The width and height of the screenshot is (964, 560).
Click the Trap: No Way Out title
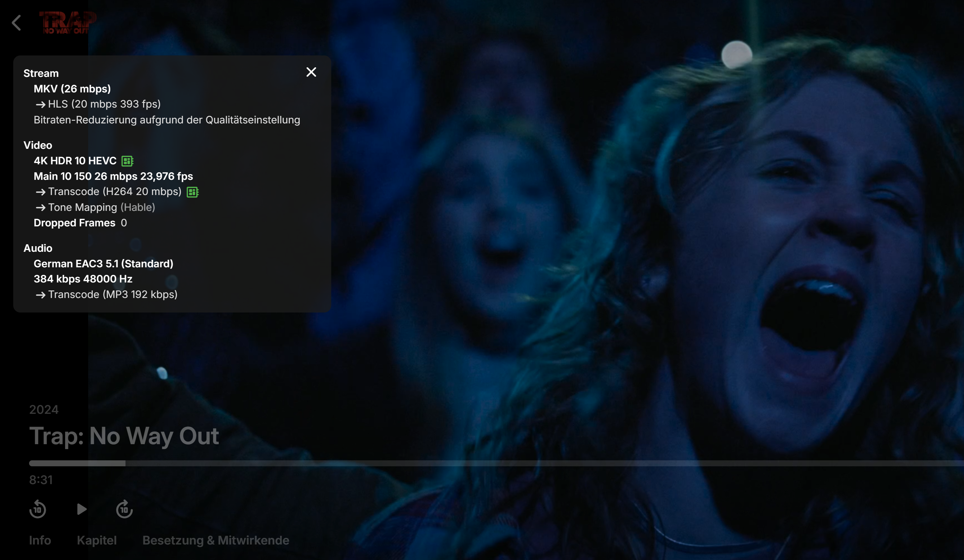pyautogui.click(x=124, y=436)
